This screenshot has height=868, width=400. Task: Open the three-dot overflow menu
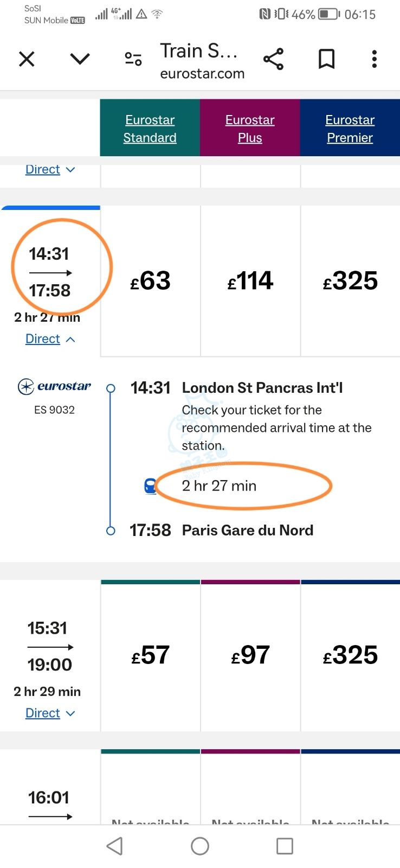tap(374, 59)
